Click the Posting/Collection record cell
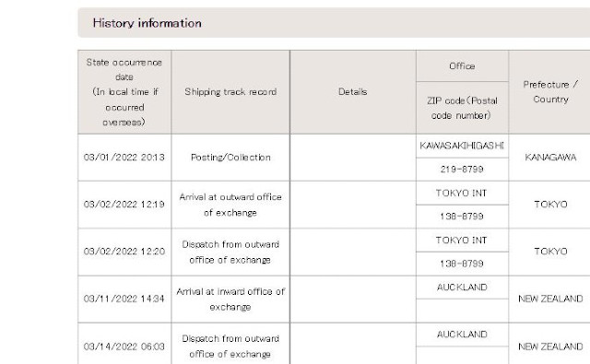The image size is (590, 364). pos(230,158)
